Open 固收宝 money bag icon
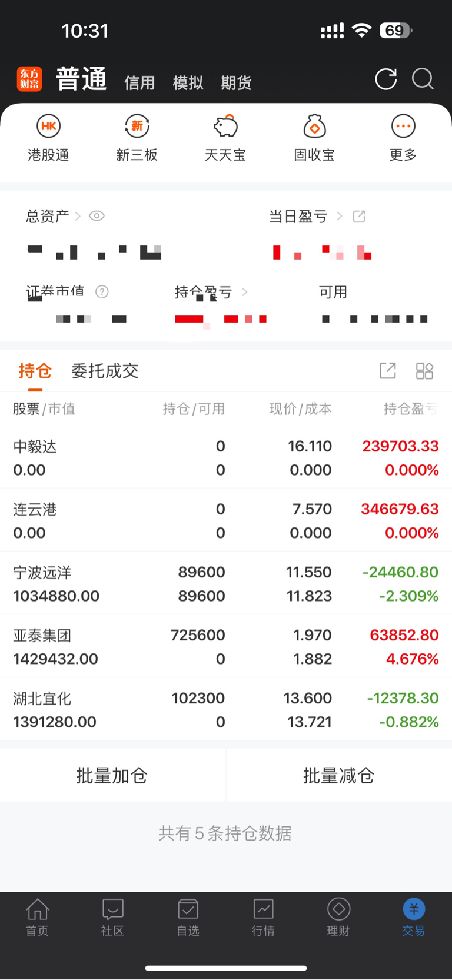This screenshot has height=980, width=452. click(x=314, y=126)
